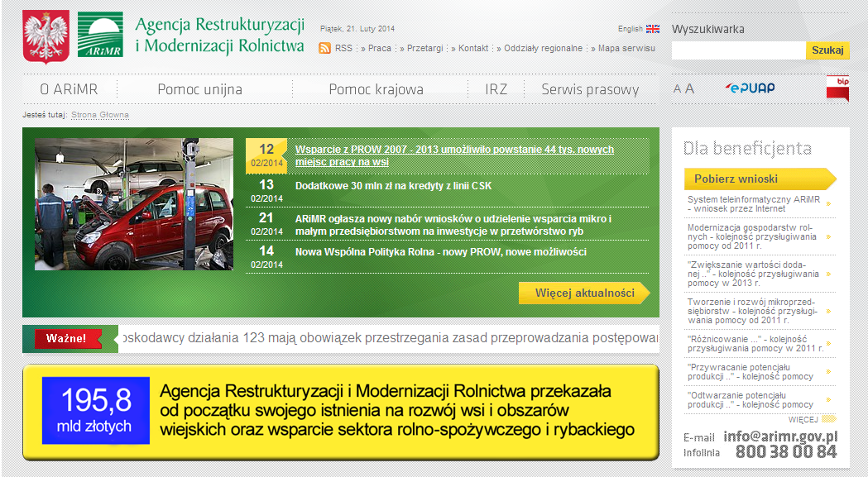The image size is (868, 477).
Task: Click the date badge 12 02/2014
Action: point(266,155)
